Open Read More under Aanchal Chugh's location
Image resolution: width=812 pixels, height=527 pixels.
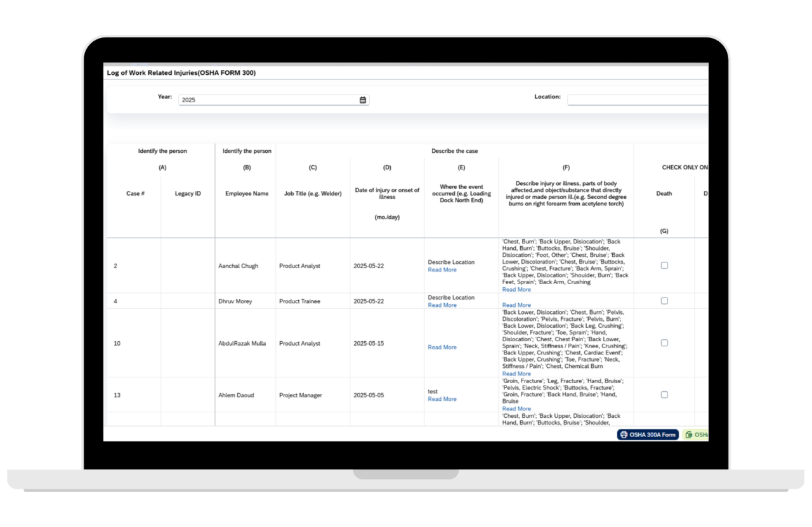(442, 270)
